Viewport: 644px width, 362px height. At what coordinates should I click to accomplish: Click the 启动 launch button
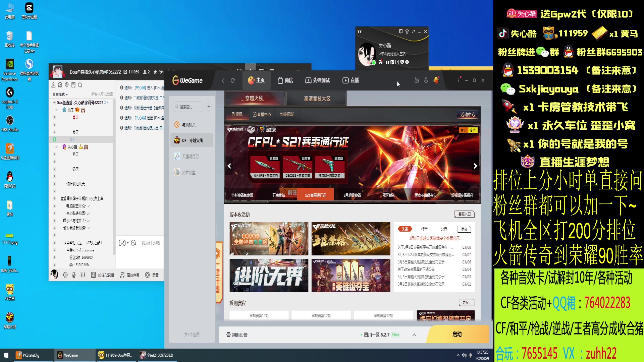click(x=457, y=335)
